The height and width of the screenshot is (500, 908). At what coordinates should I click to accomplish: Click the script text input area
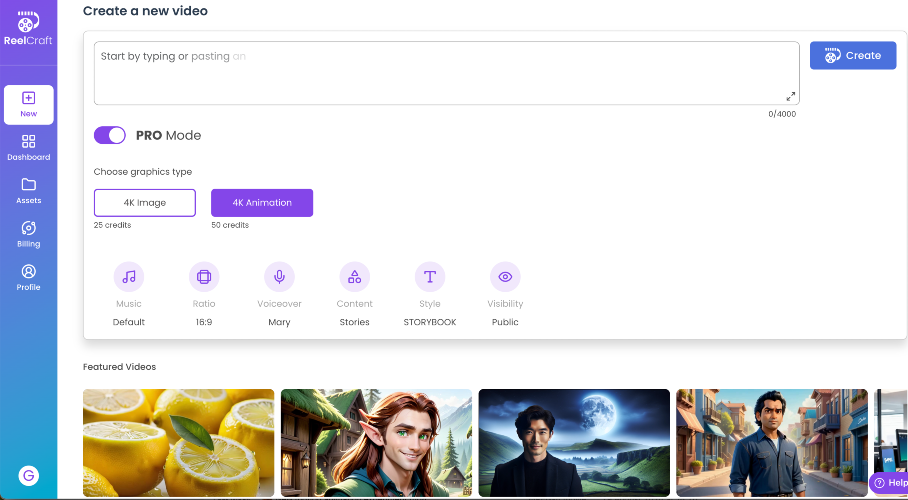[x=446, y=73]
